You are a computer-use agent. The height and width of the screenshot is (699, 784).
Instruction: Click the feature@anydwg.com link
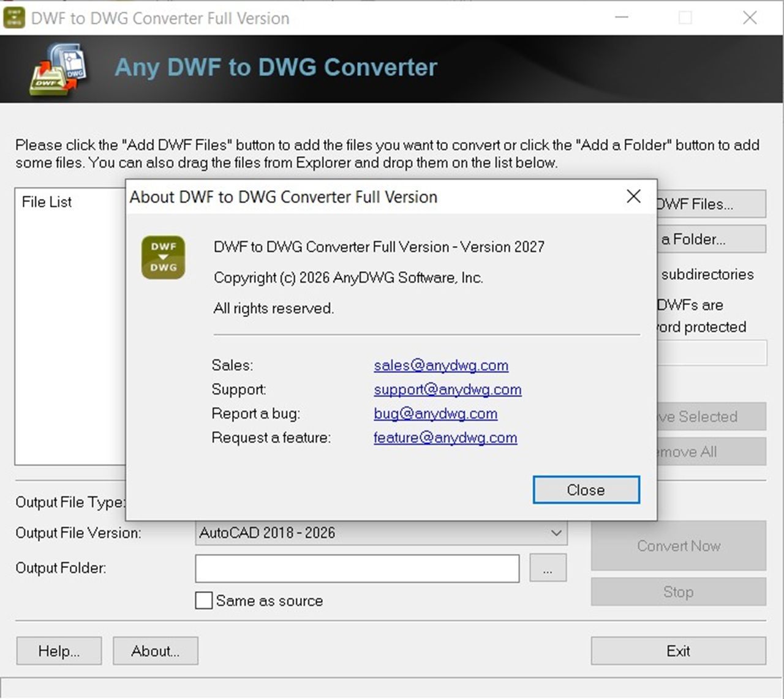(x=445, y=438)
